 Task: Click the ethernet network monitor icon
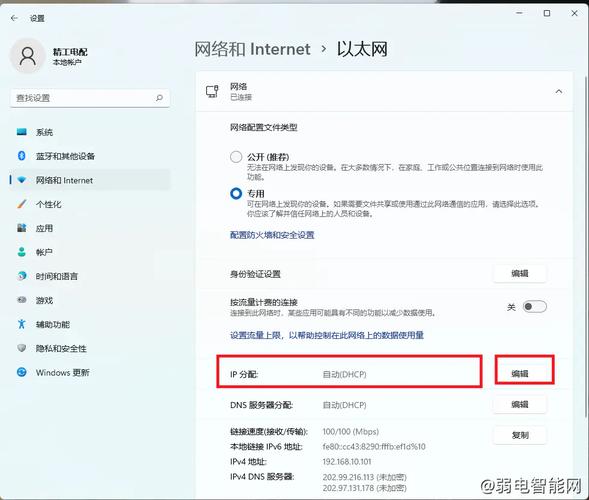tap(212, 91)
